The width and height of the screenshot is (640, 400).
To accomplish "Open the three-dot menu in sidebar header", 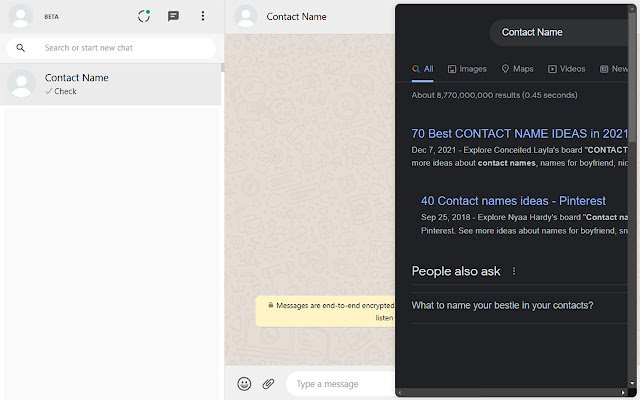I will click(203, 16).
